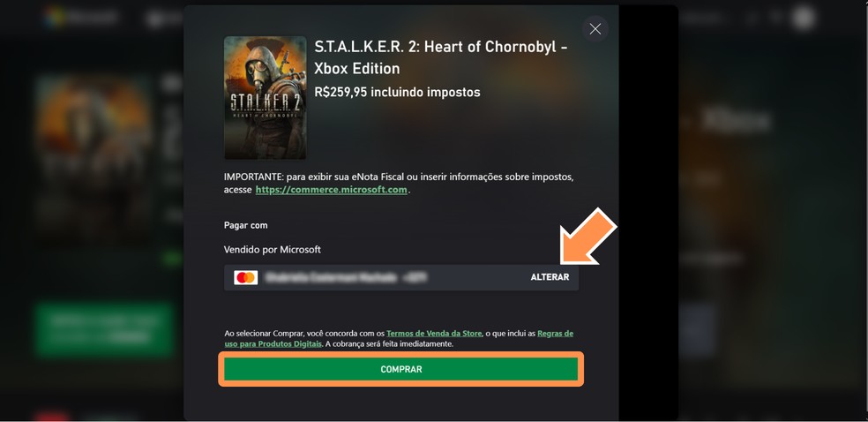Open the commerce.microsoft.com link

click(x=331, y=190)
